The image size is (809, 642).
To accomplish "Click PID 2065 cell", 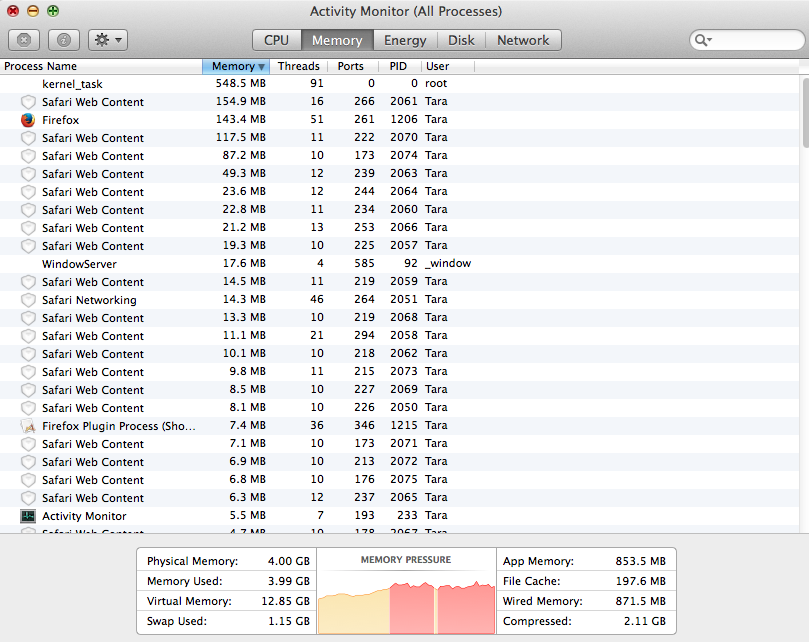I will (x=403, y=497).
